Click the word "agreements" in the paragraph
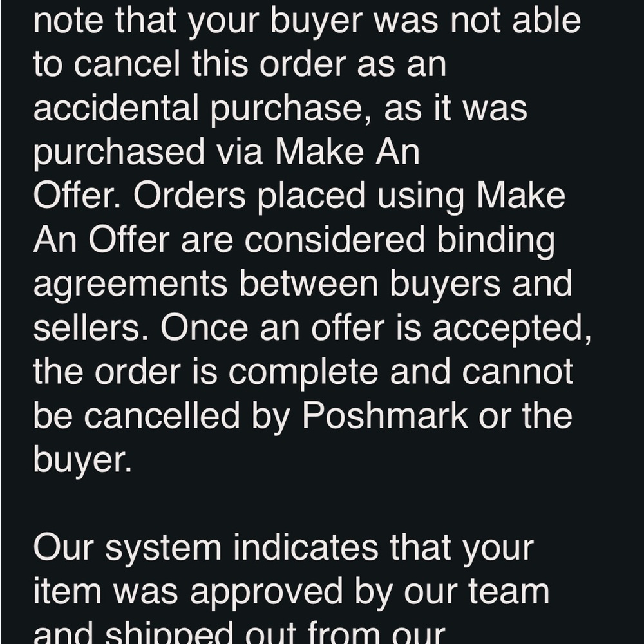The width and height of the screenshot is (644, 644). (129, 285)
